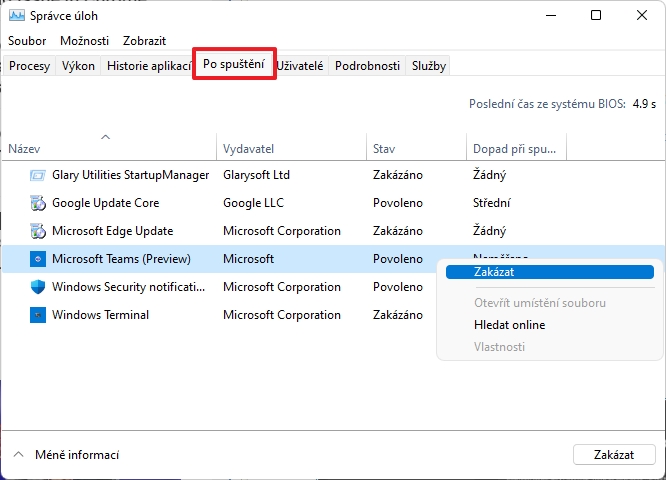Click the Microsoft Teams (Preview) icon
This screenshot has height=480, width=666.
(38, 259)
